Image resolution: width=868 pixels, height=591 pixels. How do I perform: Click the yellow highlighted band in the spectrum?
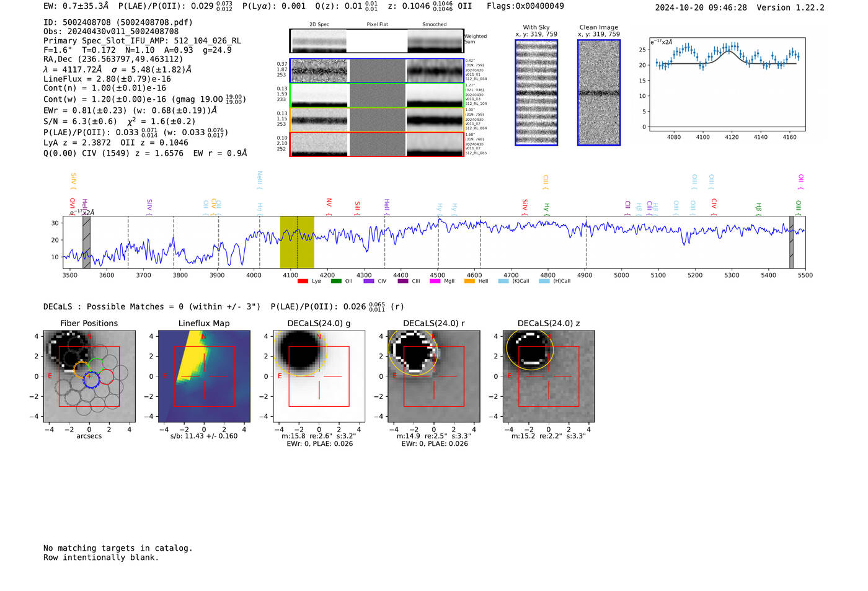pyautogui.click(x=297, y=242)
